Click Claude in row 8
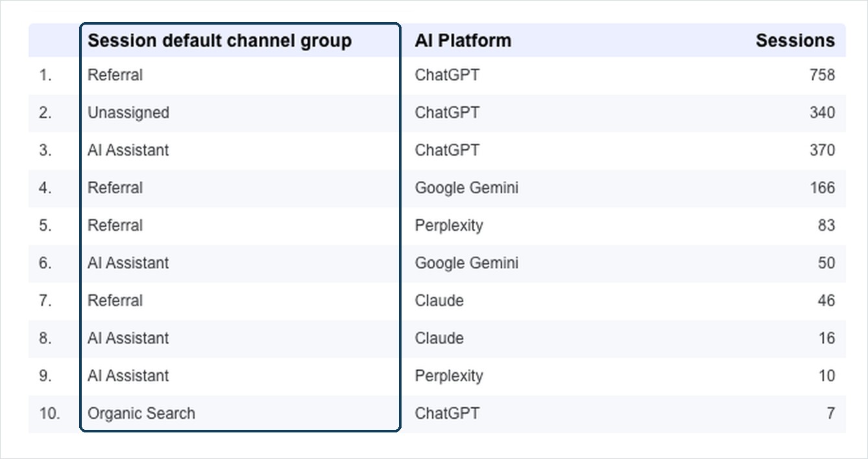Viewport: 868px width, 459px height. pos(439,338)
